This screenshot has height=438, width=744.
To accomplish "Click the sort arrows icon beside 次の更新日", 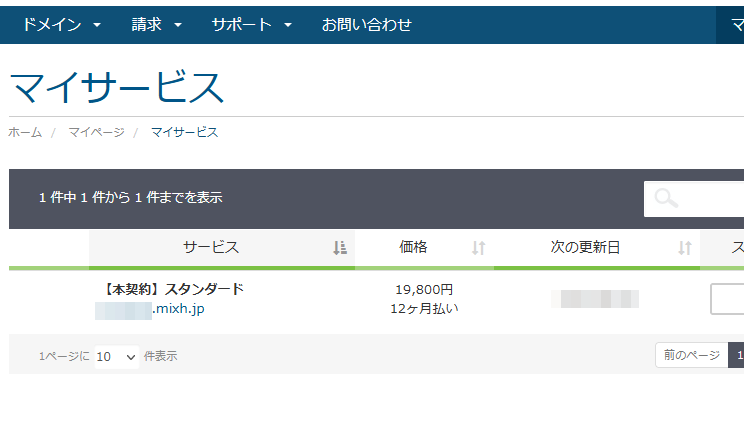I will 685,248.
